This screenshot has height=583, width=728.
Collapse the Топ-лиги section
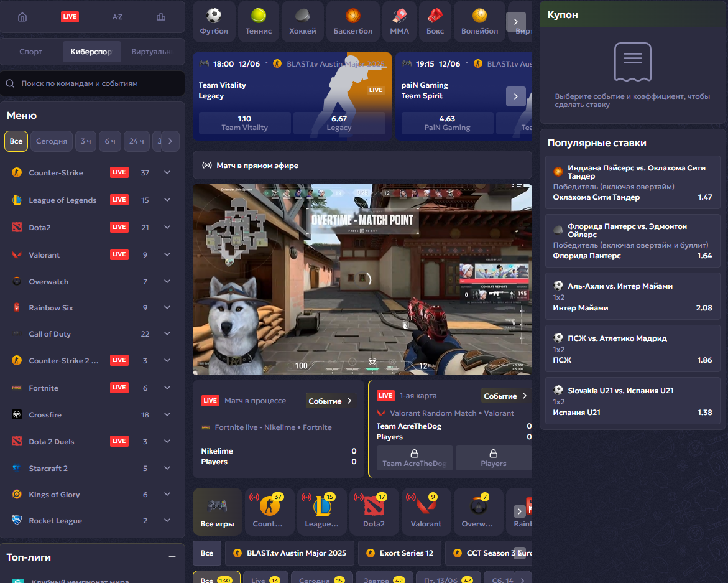tap(172, 557)
